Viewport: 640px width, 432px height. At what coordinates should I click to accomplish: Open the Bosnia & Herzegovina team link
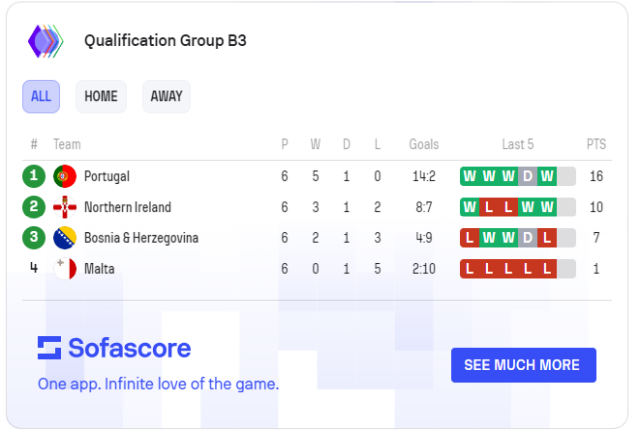[141, 238]
